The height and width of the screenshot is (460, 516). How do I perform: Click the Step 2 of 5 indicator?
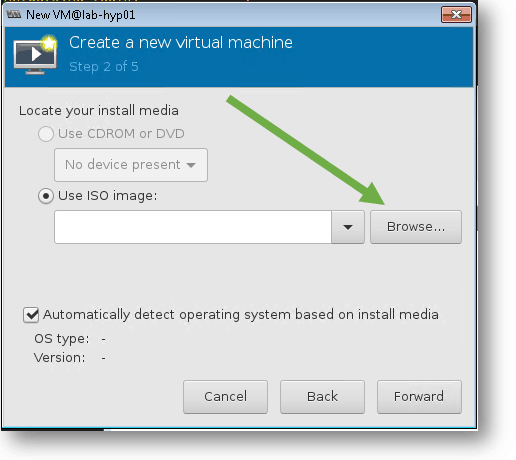pos(104,67)
